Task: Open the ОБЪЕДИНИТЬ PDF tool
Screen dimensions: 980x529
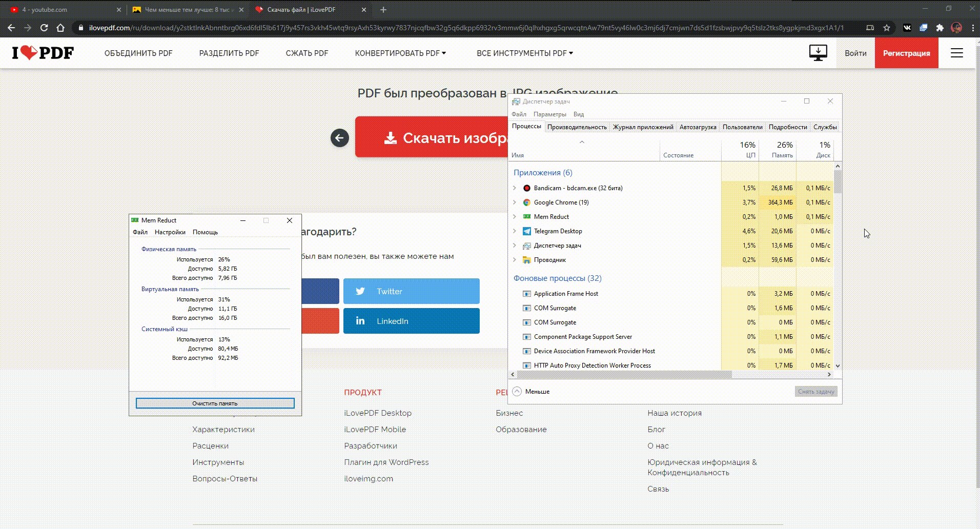Action: [x=138, y=53]
